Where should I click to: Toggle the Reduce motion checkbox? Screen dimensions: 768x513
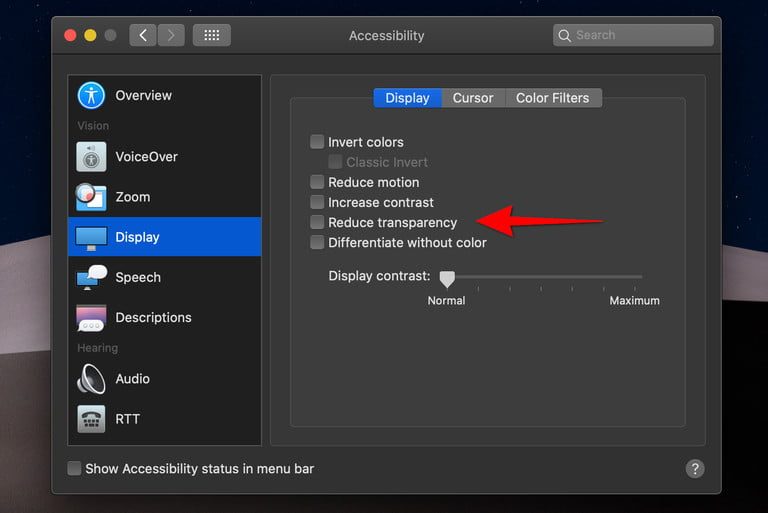(x=317, y=182)
